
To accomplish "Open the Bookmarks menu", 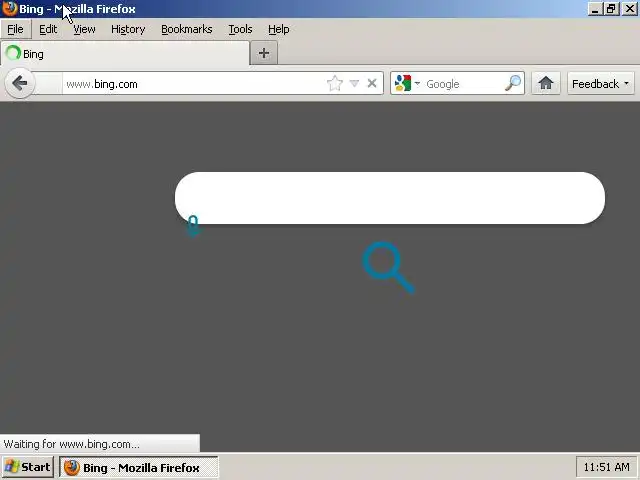I will [187, 29].
